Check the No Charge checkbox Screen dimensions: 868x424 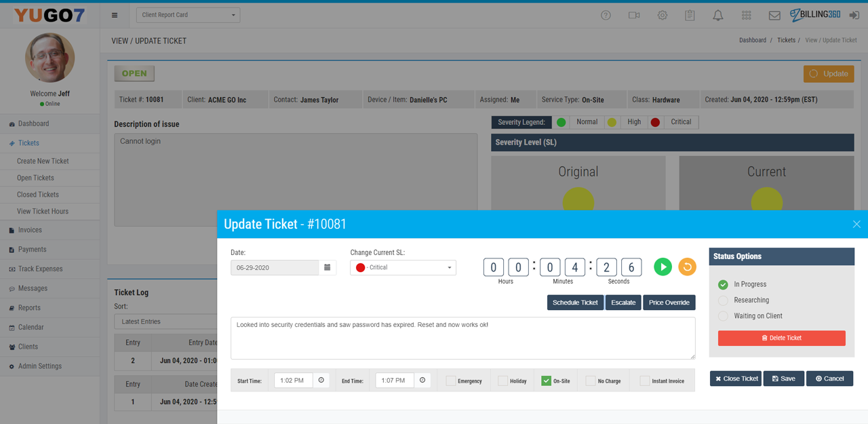[591, 381]
